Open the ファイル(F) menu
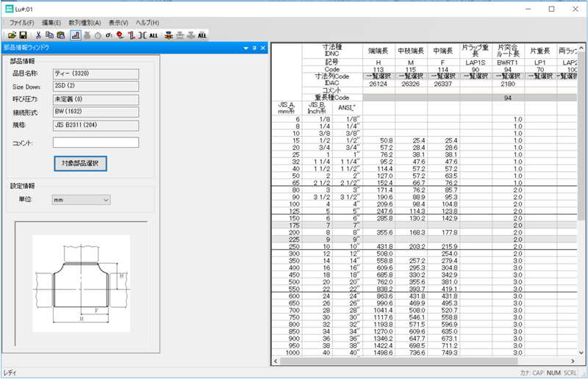 (22, 23)
